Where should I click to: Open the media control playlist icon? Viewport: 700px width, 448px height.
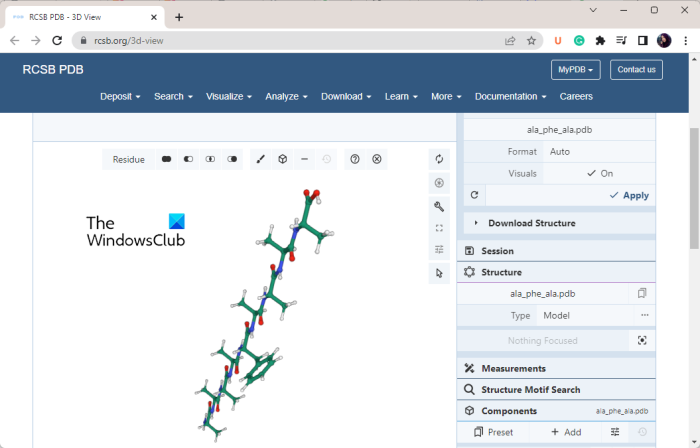pyautogui.click(x=621, y=41)
